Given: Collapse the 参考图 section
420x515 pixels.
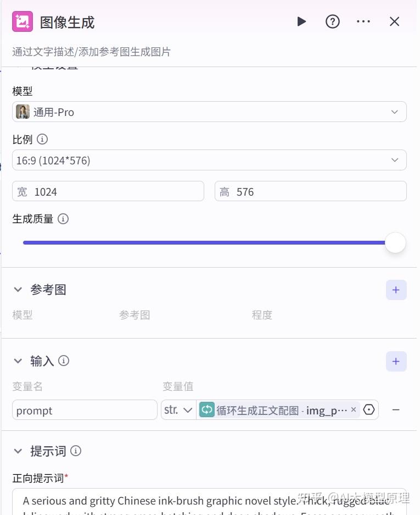Looking at the screenshot, I should tap(18, 290).
